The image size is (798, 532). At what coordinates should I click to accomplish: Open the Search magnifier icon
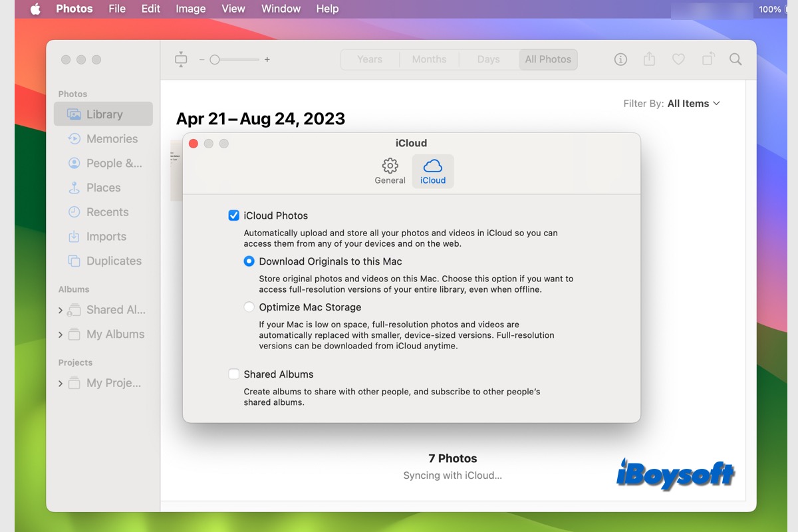pyautogui.click(x=735, y=59)
